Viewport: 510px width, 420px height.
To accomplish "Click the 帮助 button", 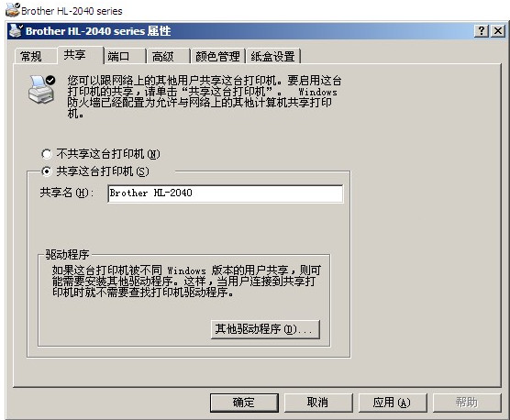I will coord(466,403).
